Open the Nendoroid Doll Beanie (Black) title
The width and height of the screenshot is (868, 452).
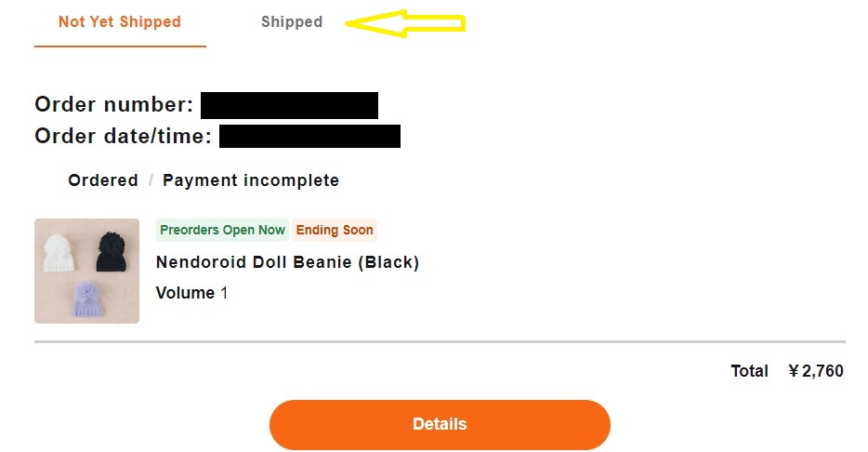[287, 262]
